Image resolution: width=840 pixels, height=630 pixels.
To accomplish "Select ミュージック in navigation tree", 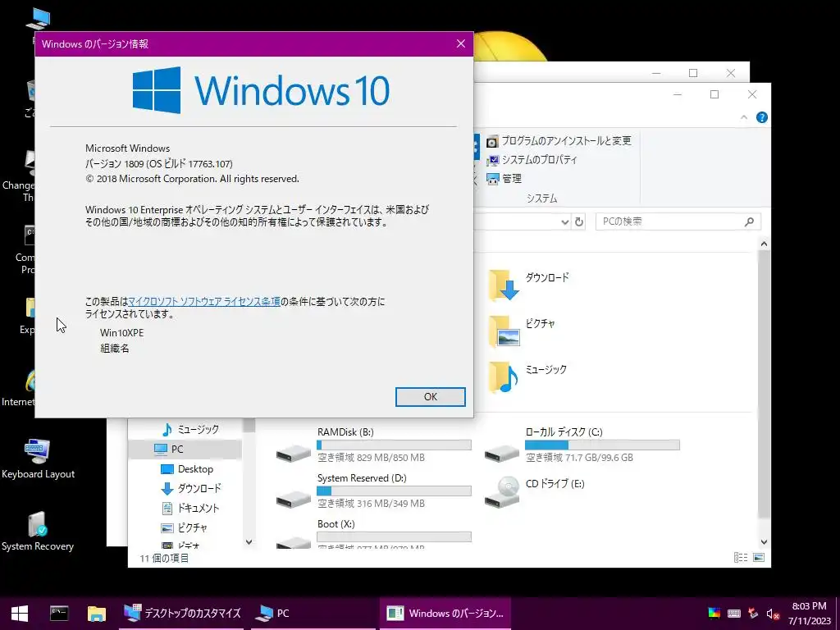I will [x=190, y=430].
